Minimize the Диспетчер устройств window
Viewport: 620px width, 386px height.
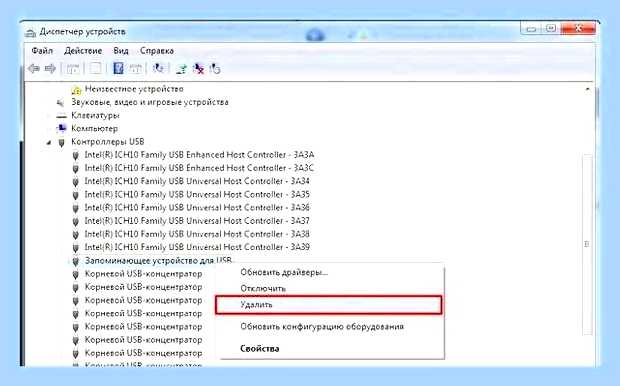click(x=531, y=29)
